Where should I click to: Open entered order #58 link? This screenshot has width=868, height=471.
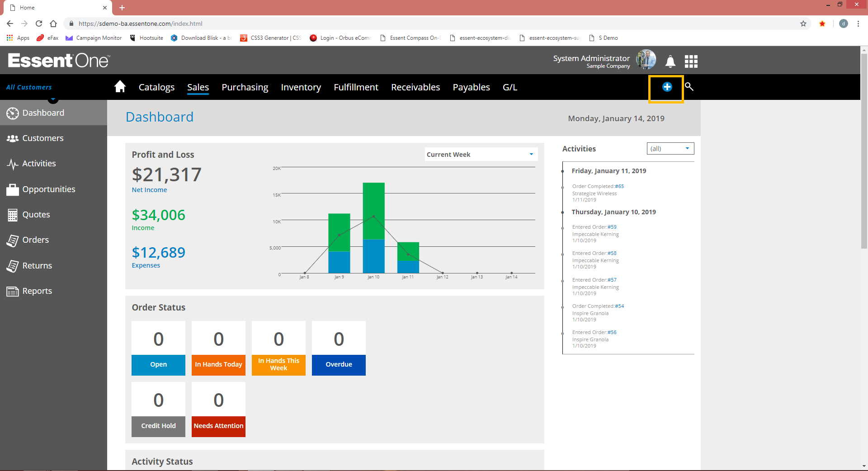point(612,253)
